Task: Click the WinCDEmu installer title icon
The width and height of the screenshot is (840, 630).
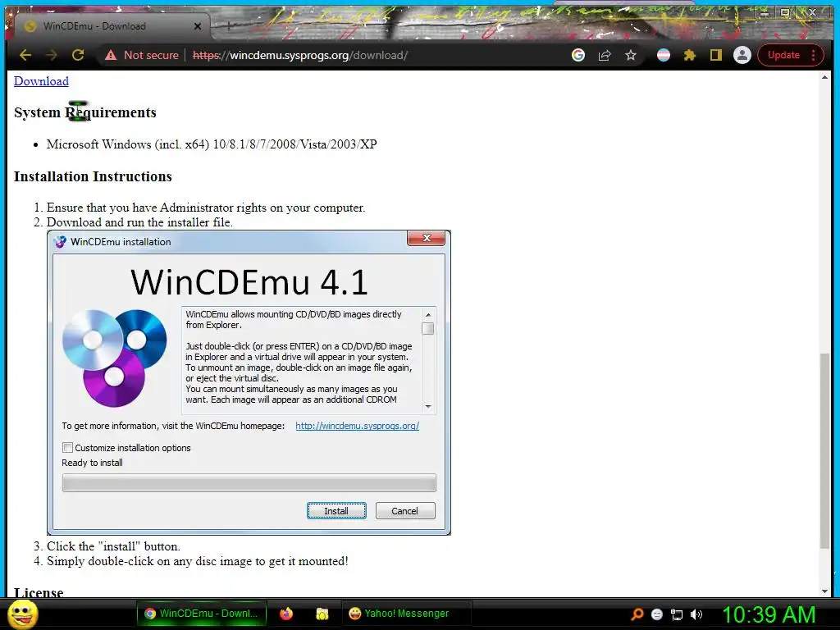Action: pos(61,242)
